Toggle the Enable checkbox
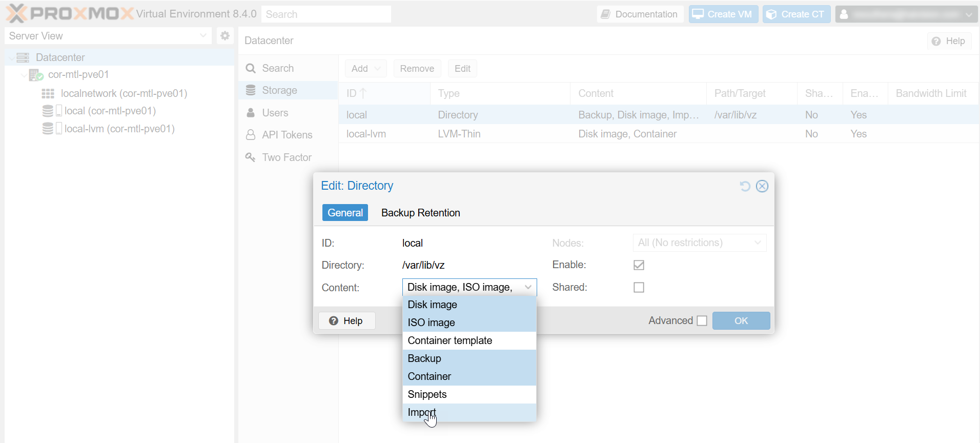Image resolution: width=980 pixels, height=443 pixels. [x=639, y=265]
